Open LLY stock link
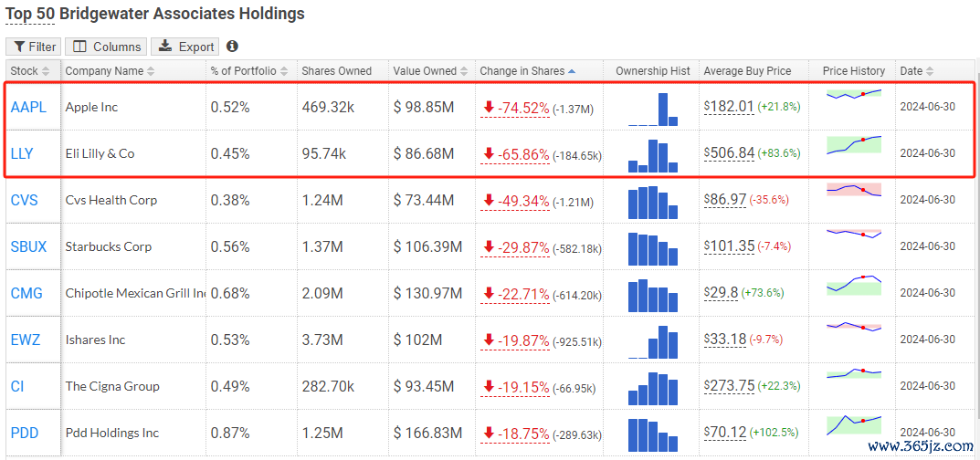Viewport: 980px width, 460px height. 22,153
